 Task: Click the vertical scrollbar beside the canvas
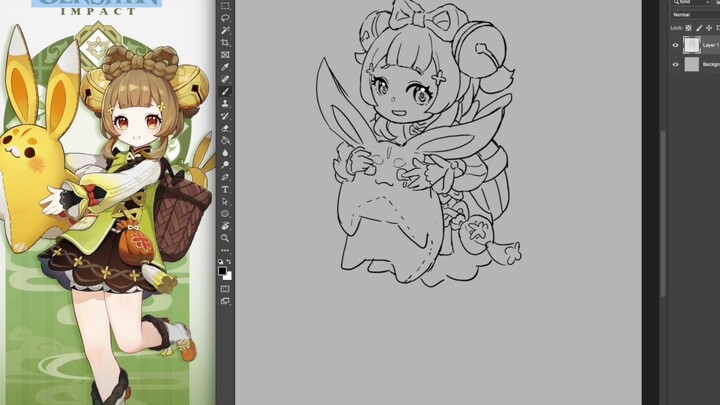pyautogui.click(x=663, y=214)
